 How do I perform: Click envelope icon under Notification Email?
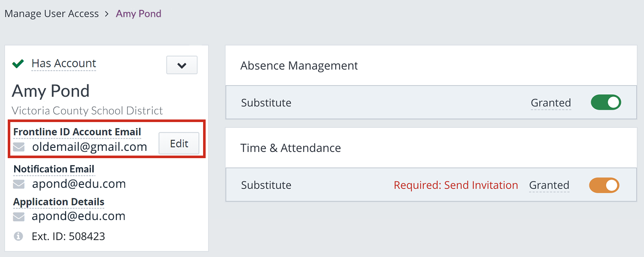[x=18, y=184]
